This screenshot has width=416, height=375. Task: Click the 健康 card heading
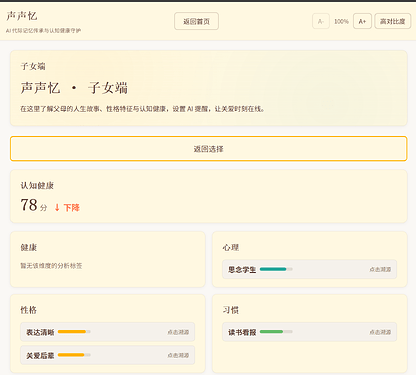[29, 247]
